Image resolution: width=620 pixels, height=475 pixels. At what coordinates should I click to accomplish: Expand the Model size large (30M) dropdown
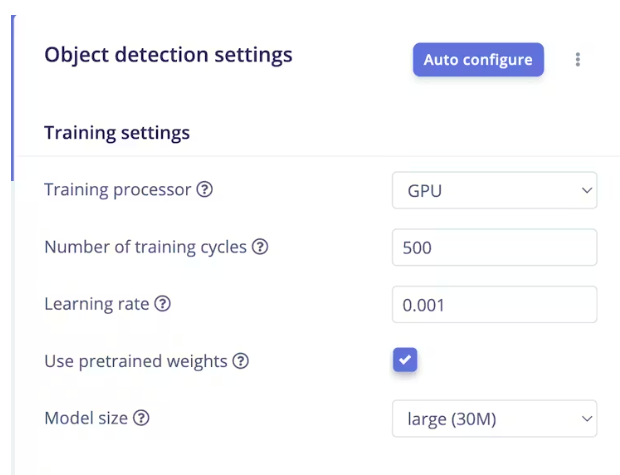(x=494, y=419)
